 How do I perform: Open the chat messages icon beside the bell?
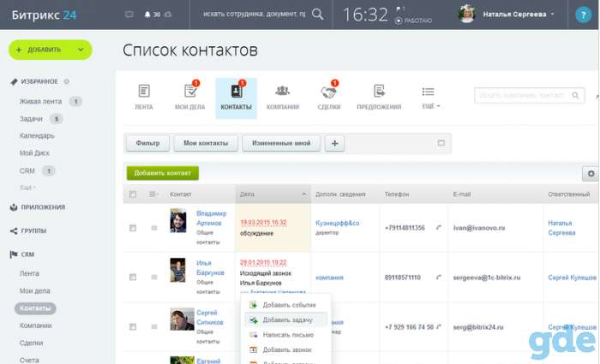[129, 15]
